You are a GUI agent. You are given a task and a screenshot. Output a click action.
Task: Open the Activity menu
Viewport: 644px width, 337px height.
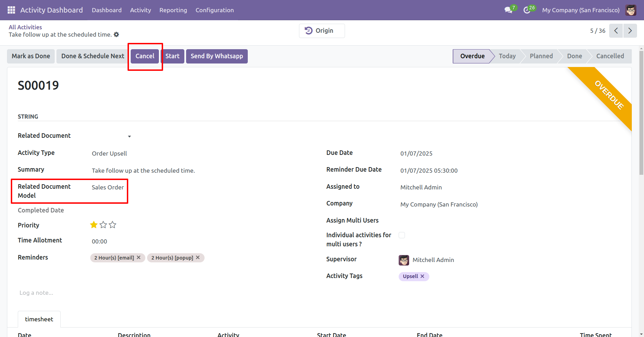click(x=140, y=10)
